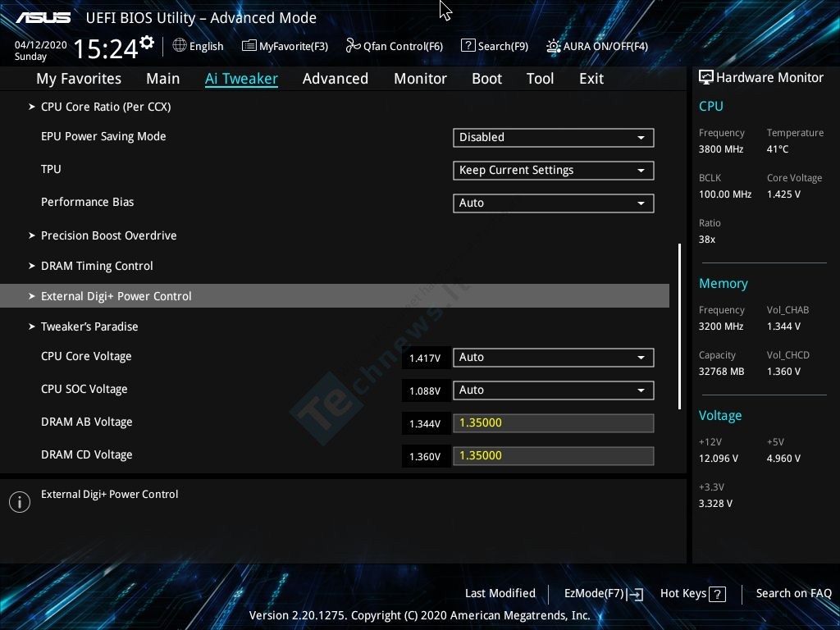840x630 pixels.
Task: Open the Tool tab
Action: [540, 79]
